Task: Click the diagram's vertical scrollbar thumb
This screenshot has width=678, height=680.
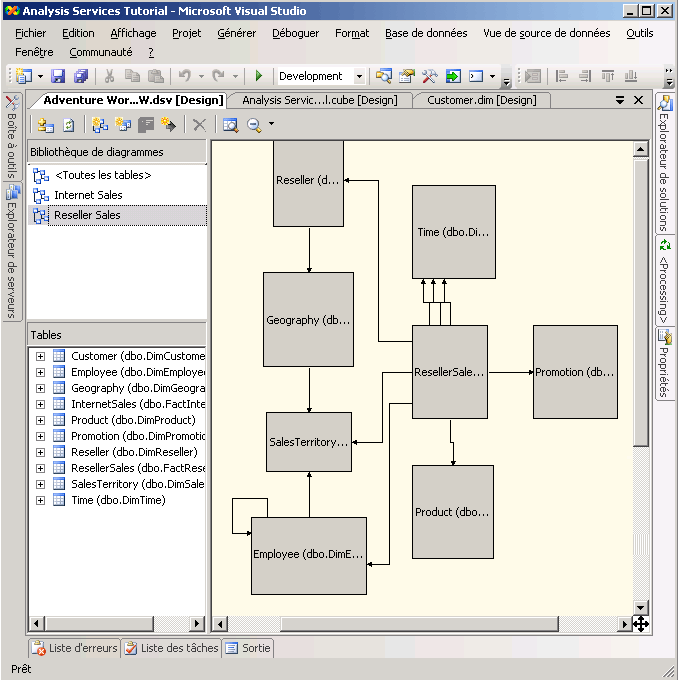Action: [641, 300]
